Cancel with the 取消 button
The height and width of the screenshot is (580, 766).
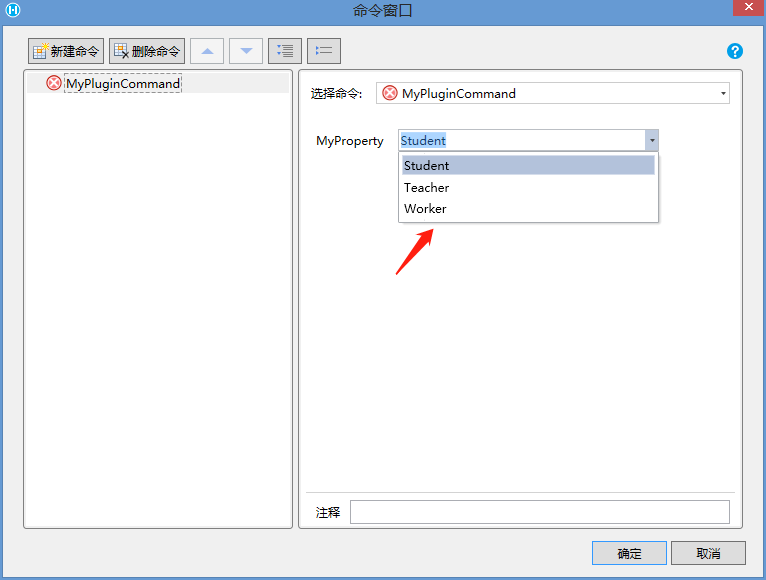[708, 553]
